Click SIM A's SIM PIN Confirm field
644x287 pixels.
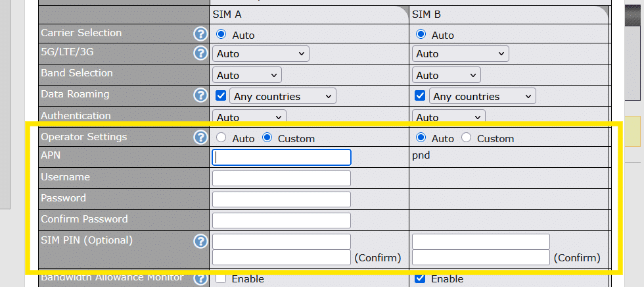tap(281, 257)
